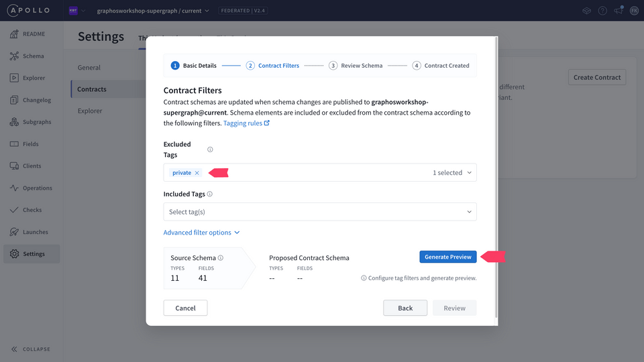This screenshot has height=362, width=644.
Task: Click the Review button
Action: click(454, 308)
